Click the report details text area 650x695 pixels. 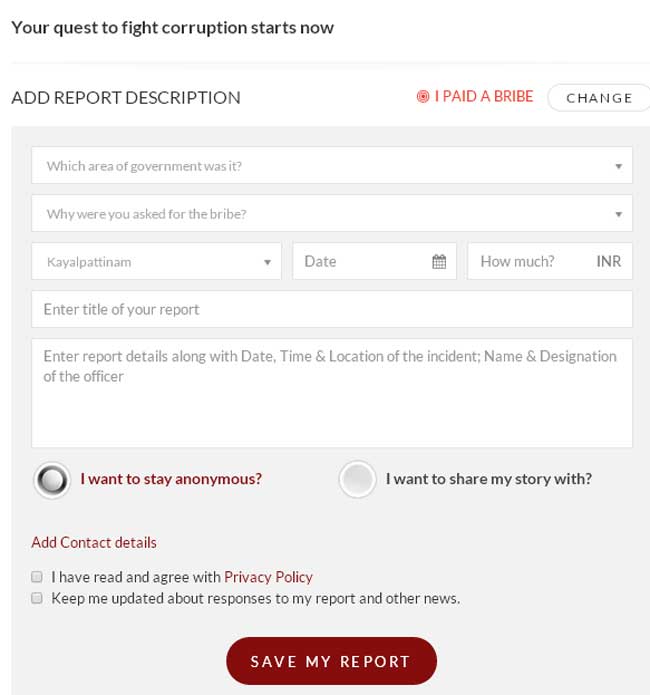332,393
